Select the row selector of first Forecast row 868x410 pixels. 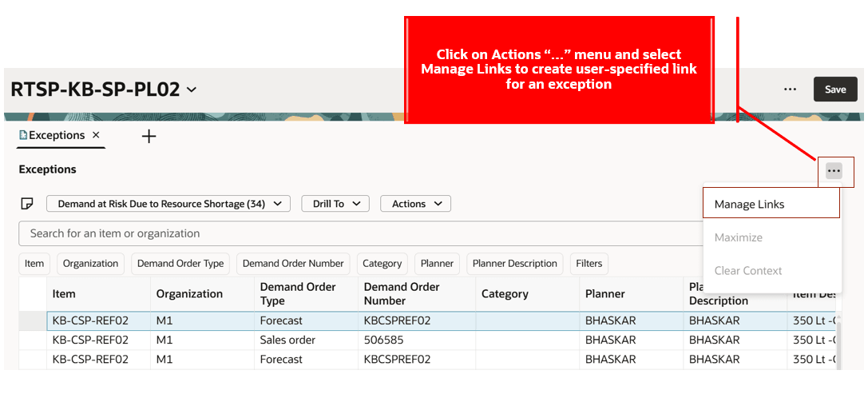[x=33, y=320]
